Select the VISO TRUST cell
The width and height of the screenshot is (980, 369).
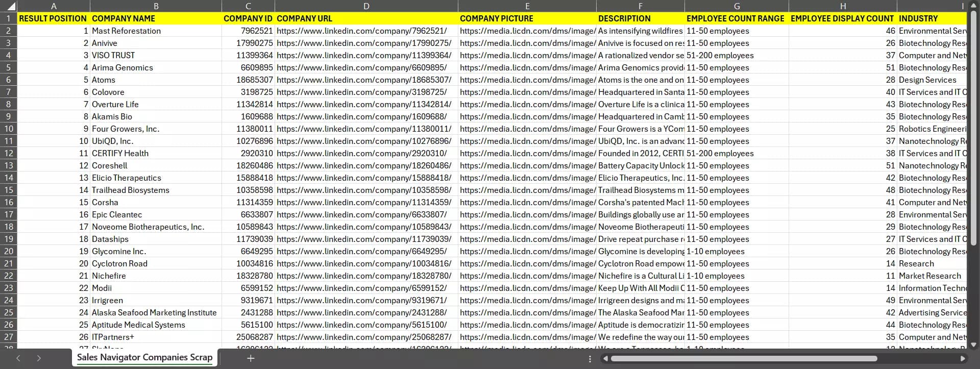click(x=156, y=55)
